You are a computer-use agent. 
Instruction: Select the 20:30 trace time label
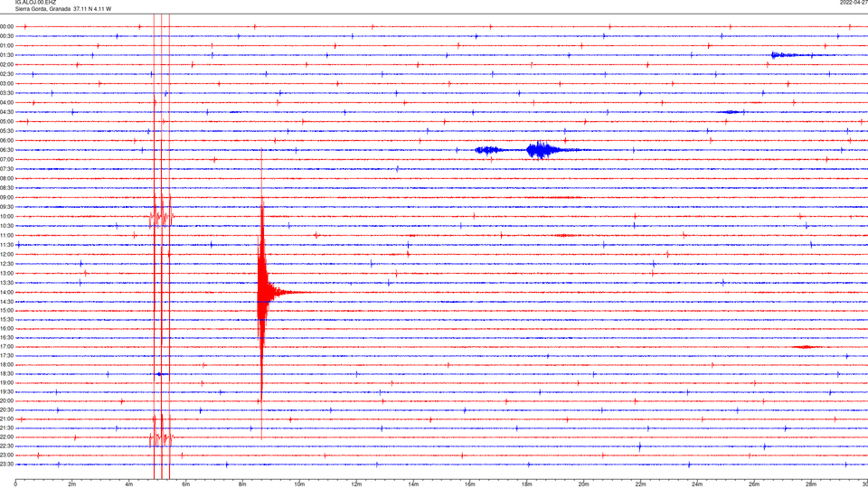coord(7,410)
